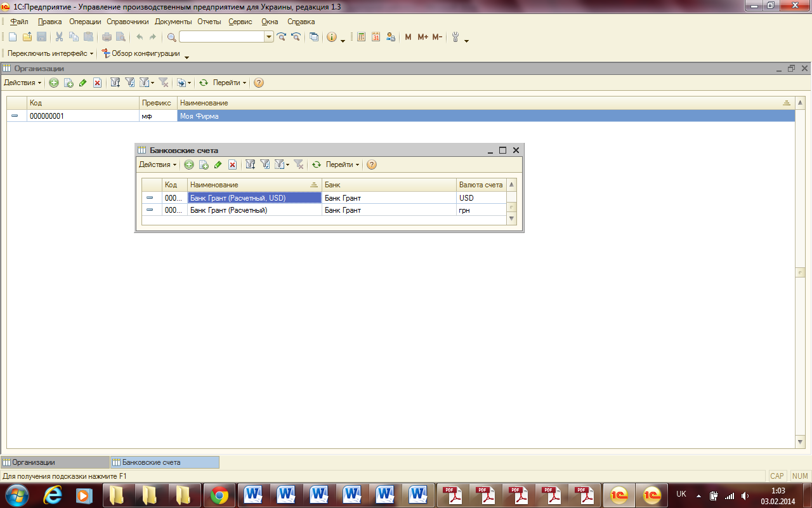The width and height of the screenshot is (812, 508).
Task: Help question icon in Банковские счета toolbar
Action: pyautogui.click(x=372, y=164)
